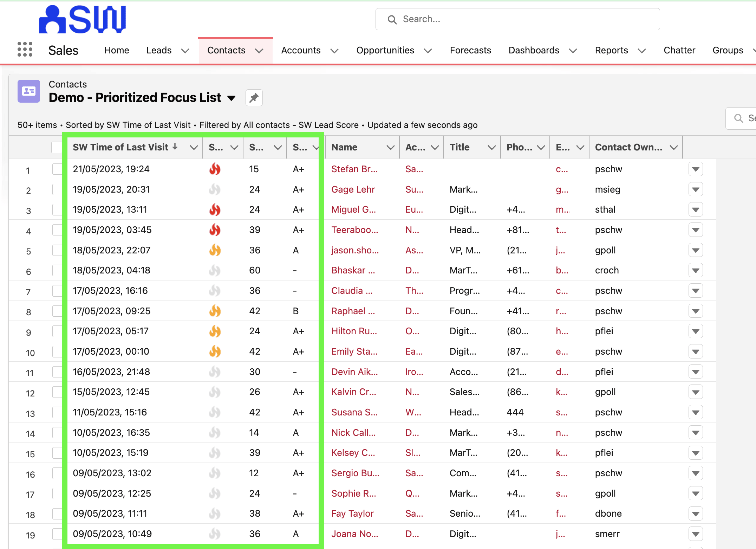The image size is (756, 549).
Task: Open the App Launcher waffle icon
Action: pyautogui.click(x=25, y=50)
